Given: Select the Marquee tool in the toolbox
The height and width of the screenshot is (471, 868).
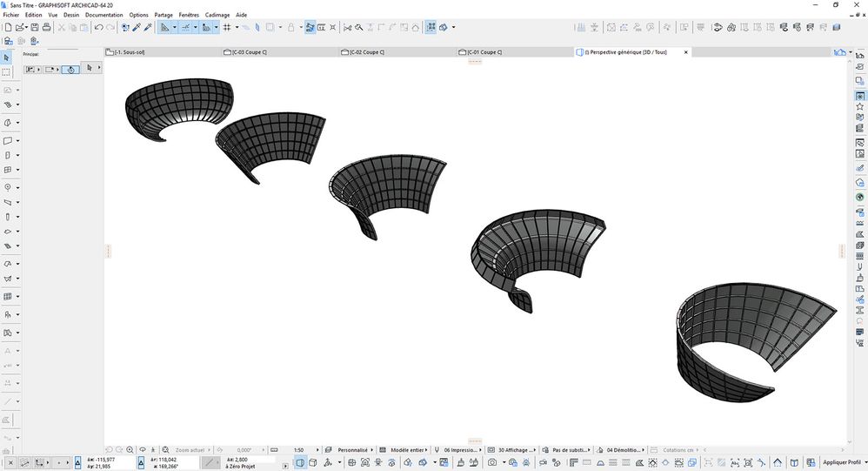Looking at the screenshot, I should pos(7,72).
